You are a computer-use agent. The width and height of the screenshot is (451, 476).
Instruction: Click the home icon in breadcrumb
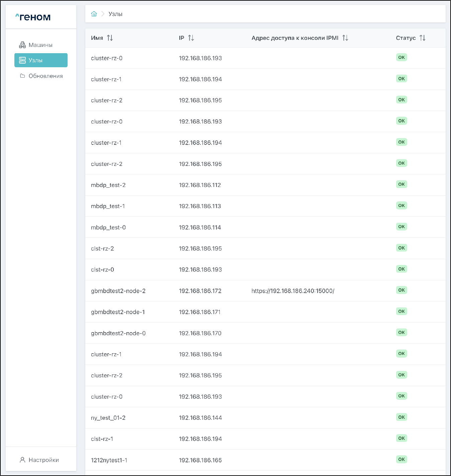point(94,14)
